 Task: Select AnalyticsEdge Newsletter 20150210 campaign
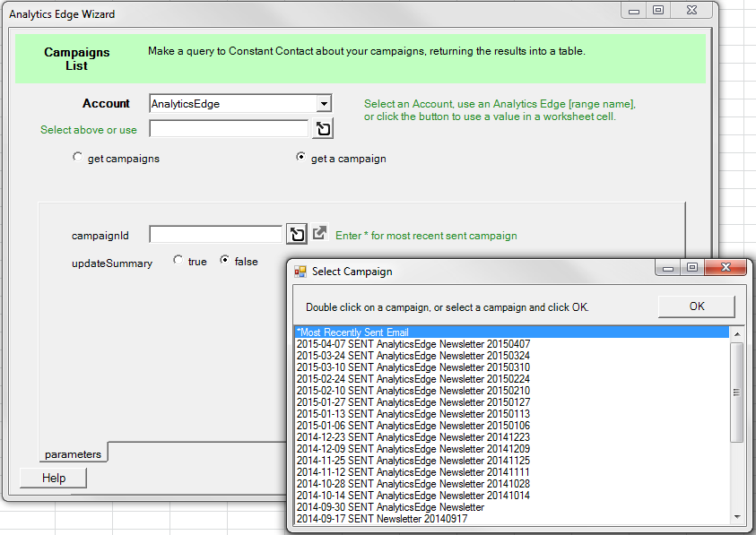coord(511,391)
